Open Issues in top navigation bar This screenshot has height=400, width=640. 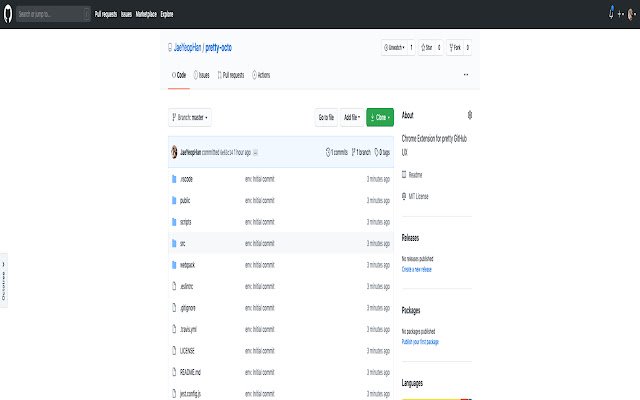(x=126, y=14)
